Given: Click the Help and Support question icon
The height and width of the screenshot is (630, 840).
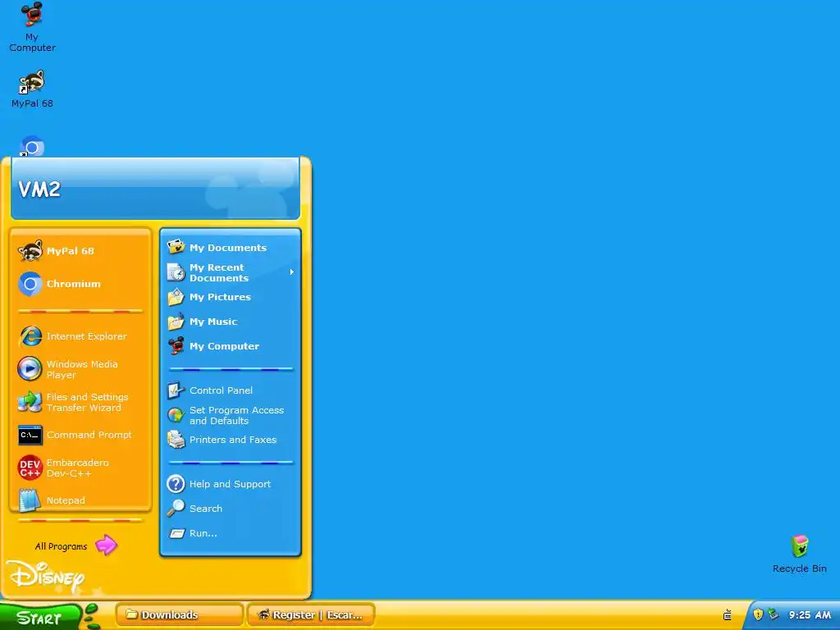Looking at the screenshot, I should point(176,484).
